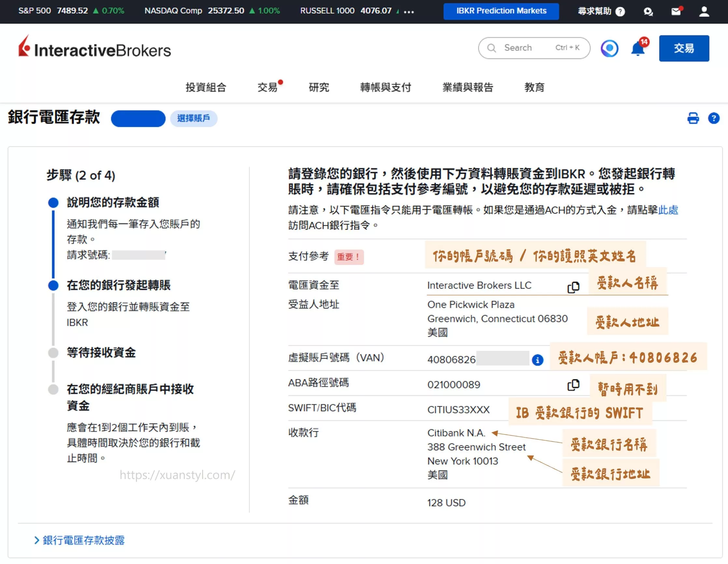Select the 等待接收資金 step
The height and width of the screenshot is (564, 728).
tap(101, 353)
